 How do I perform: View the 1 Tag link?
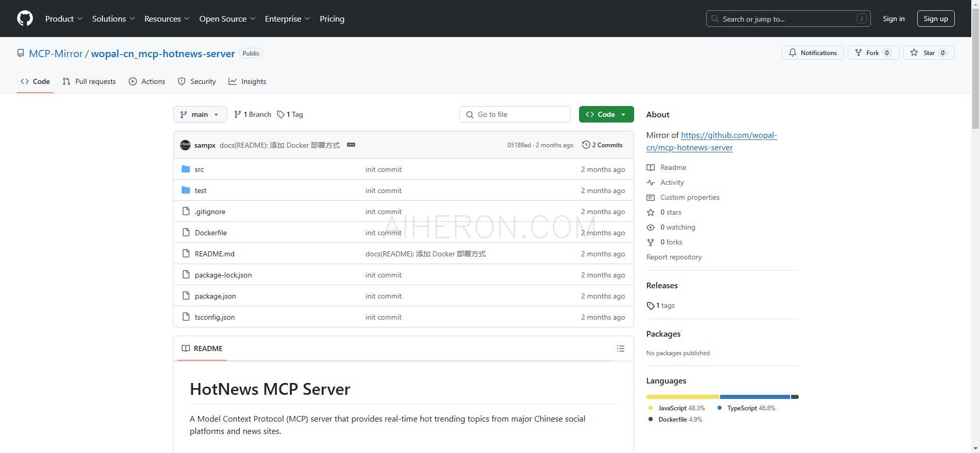click(290, 114)
